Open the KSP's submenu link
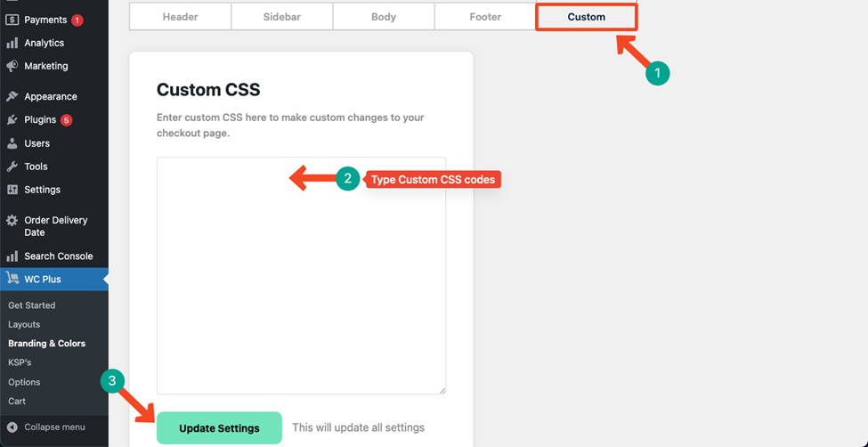 (20, 362)
